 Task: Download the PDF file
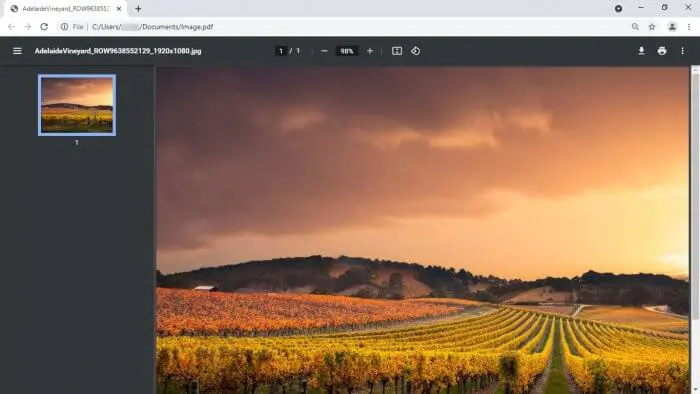[x=641, y=51]
